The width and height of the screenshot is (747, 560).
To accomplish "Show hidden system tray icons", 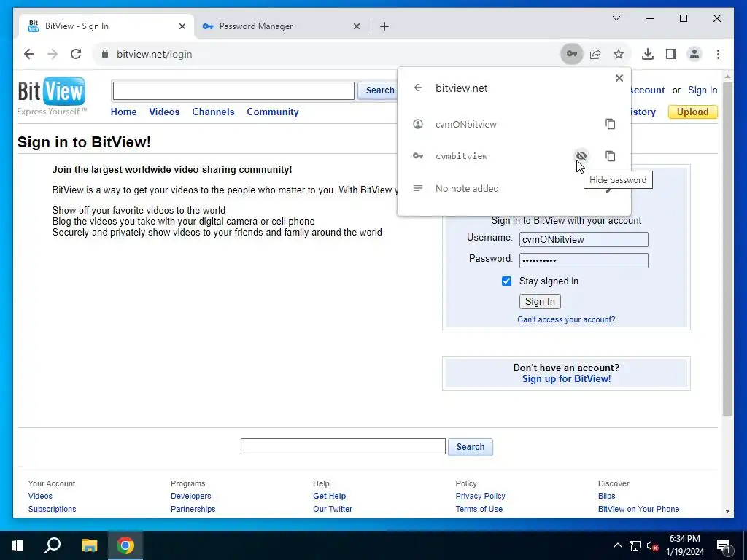I will [x=617, y=545].
